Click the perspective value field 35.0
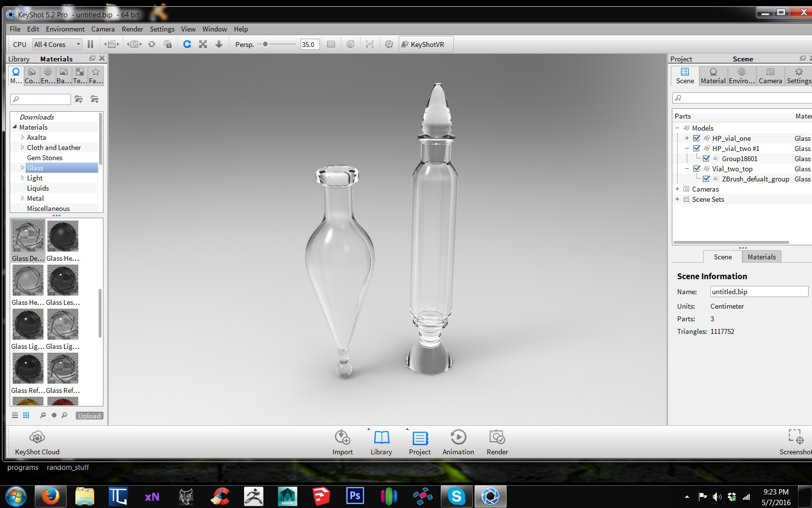Viewport: 812px width, 508px height. pos(309,45)
